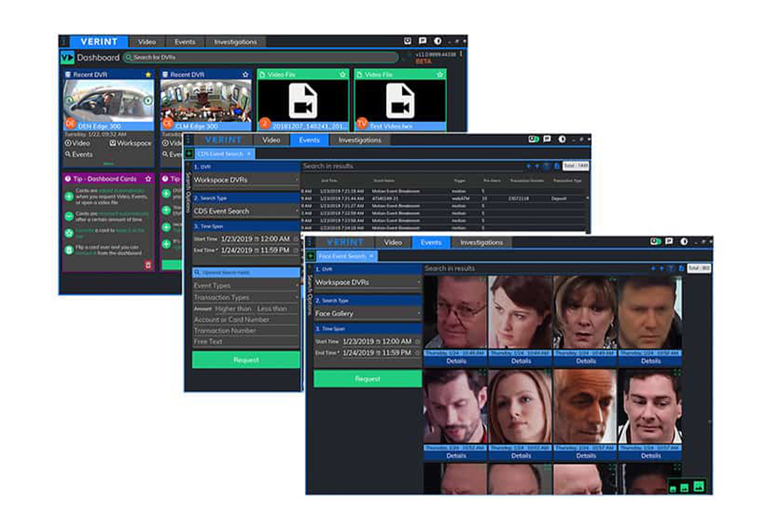Click the green VP Dashboard logo icon
Viewport: 774px width, 532px height.
pos(67,58)
